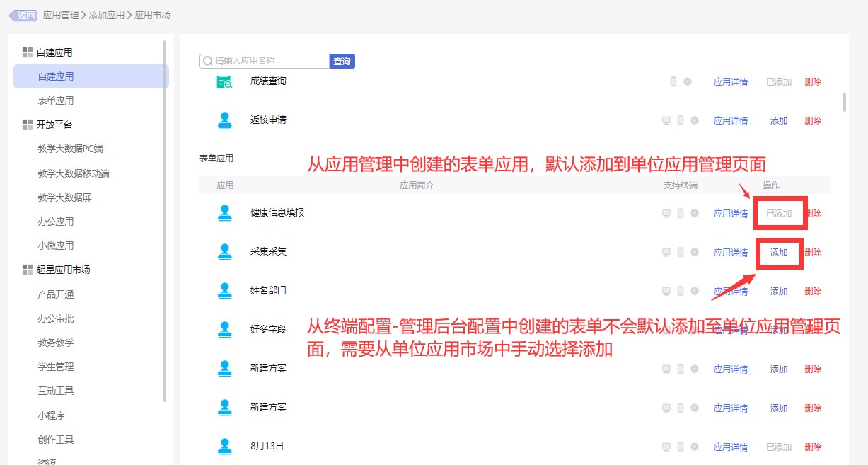Delete the 姓名部门 app

coord(813,292)
